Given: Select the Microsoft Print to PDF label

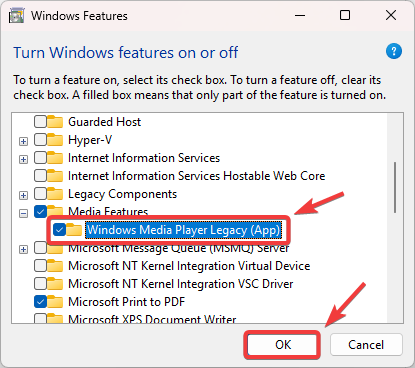Looking at the screenshot, I should (x=127, y=302).
